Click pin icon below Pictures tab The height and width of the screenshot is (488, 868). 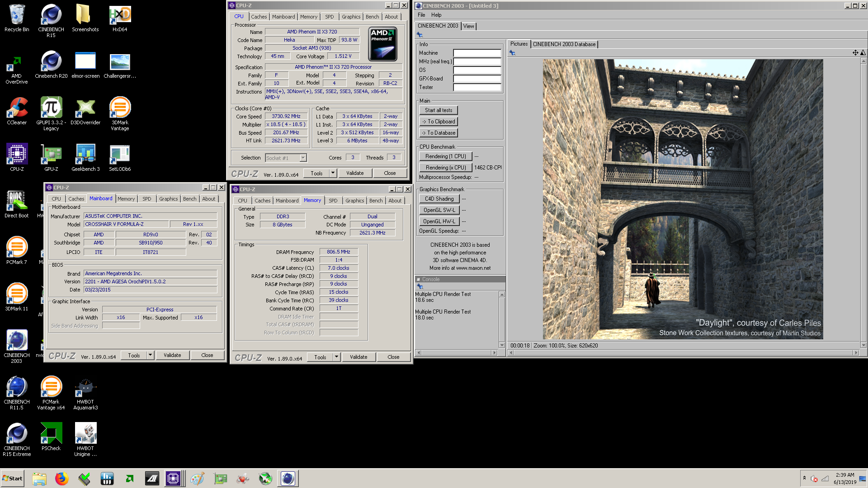tap(512, 53)
